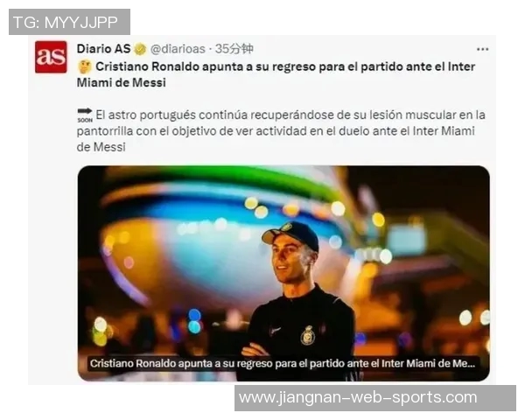This screenshot has width=525, height=420.
Task: Click the SOON arrow emoji
Action: (x=85, y=115)
